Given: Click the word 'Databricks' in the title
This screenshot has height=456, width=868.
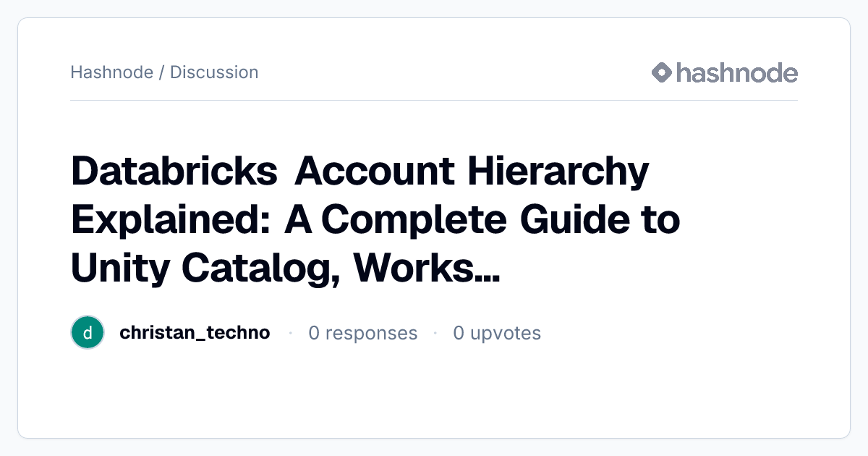Looking at the screenshot, I should point(174,172).
